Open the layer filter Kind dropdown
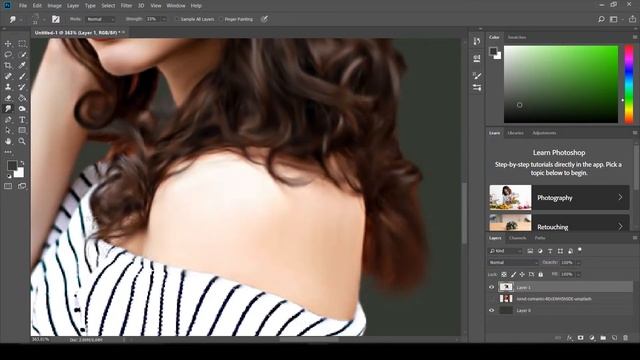This screenshot has width=640, height=360. 506,251
